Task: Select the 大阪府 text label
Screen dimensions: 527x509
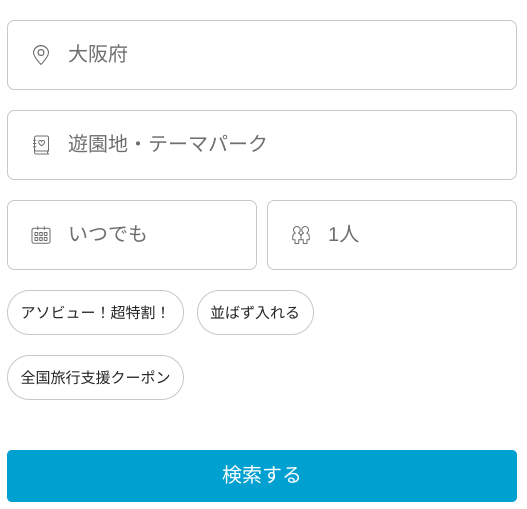Action: pyautogui.click(x=98, y=54)
